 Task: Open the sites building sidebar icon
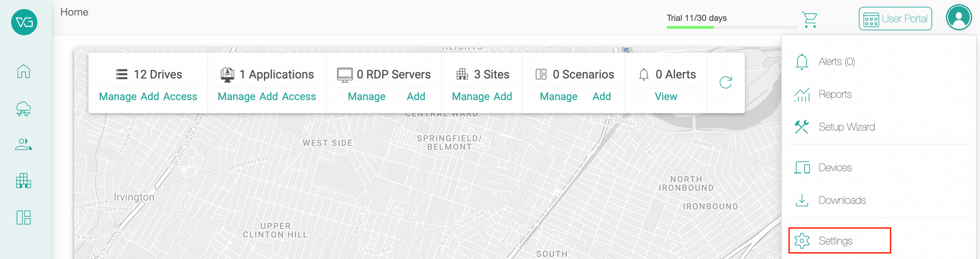24,181
